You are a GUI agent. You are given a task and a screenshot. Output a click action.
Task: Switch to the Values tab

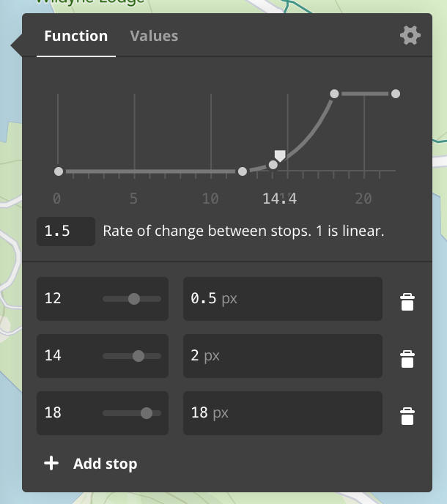[154, 36]
